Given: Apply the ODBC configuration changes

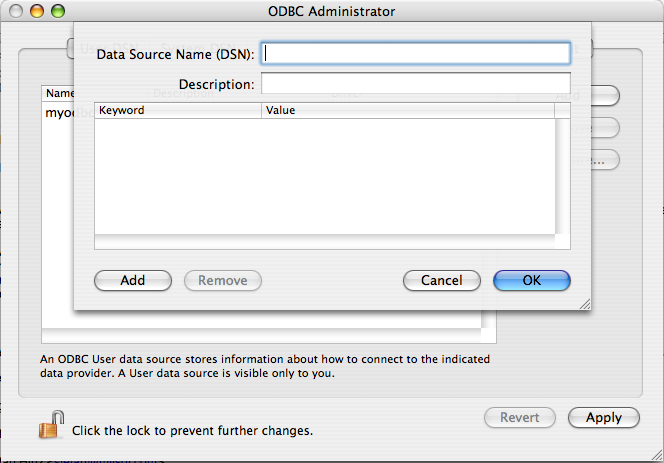Looking at the screenshot, I should [604, 418].
